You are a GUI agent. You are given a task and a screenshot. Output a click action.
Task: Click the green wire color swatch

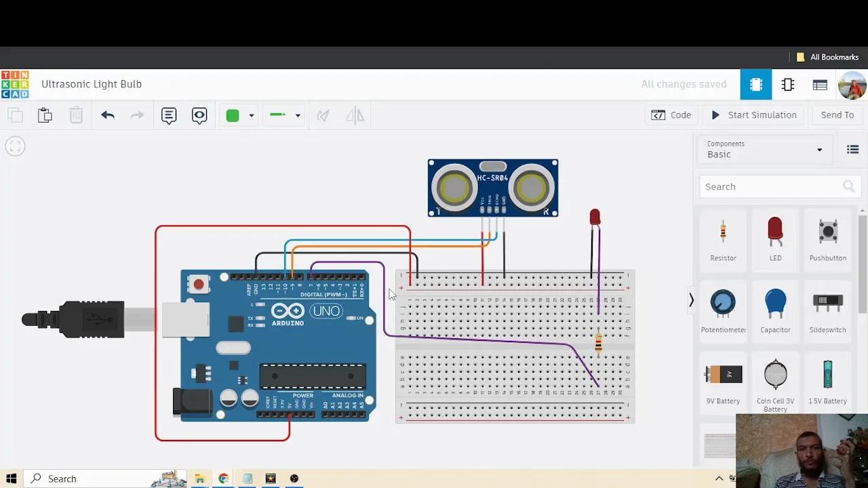[233, 115]
